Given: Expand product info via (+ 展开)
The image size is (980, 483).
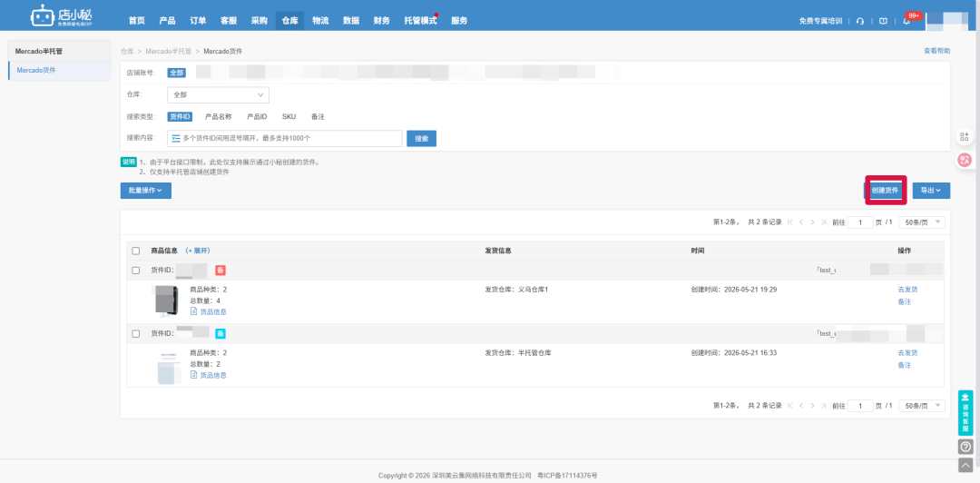Looking at the screenshot, I should pyautogui.click(x=197, y=251).
